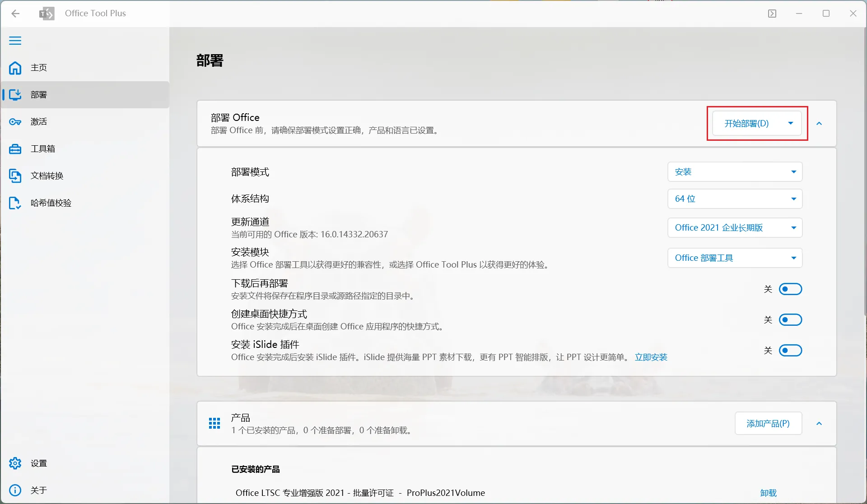This screenshot has width=867, height=504.
Task: Open the 更新通道 update channel dropdown
Action: tap(735, 227)
